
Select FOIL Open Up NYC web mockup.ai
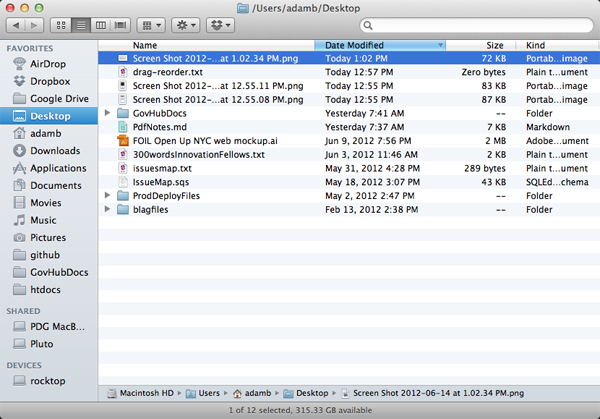tap(349, 141)
